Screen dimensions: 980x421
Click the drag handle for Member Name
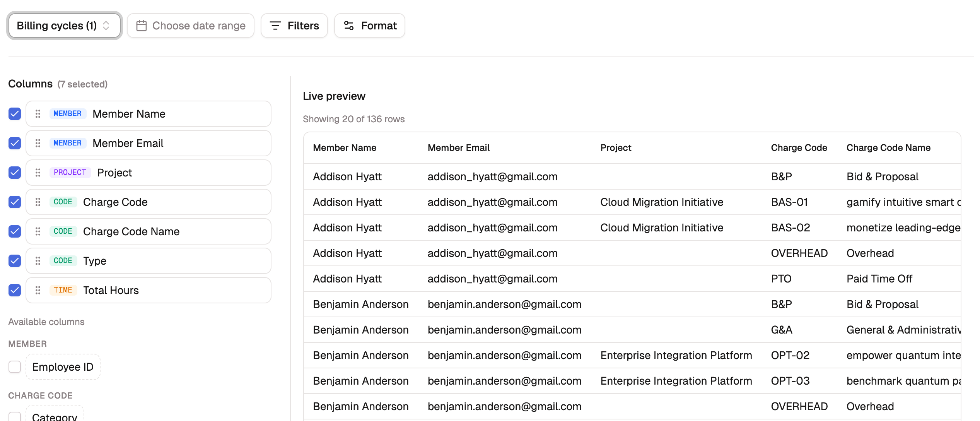coord(38,114)
